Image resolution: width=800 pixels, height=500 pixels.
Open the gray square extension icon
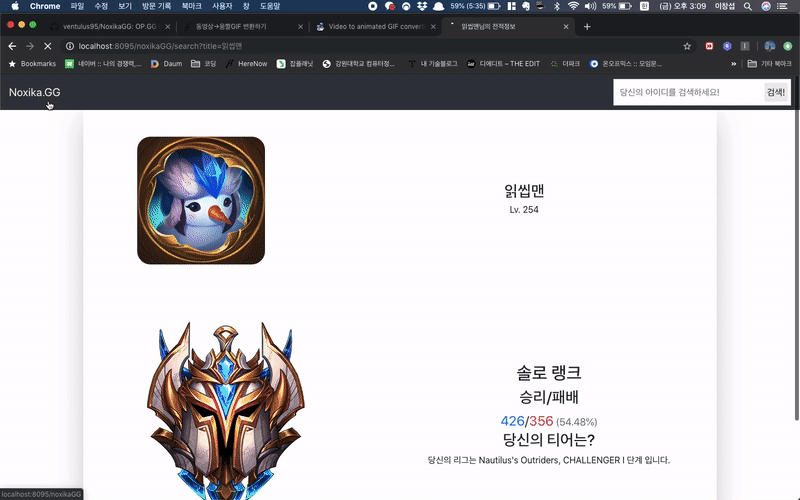tap(745, 46)
